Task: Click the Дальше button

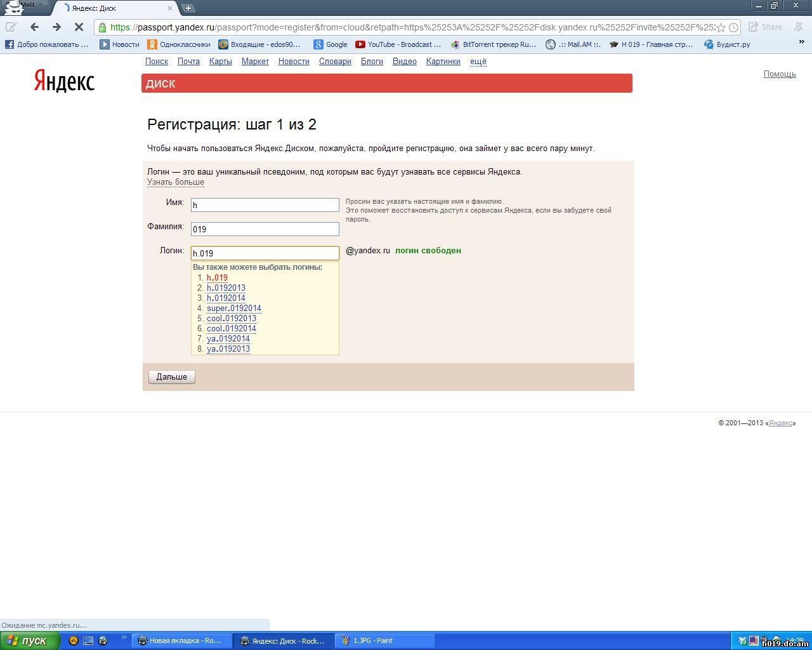Action: tap(172, 377)
